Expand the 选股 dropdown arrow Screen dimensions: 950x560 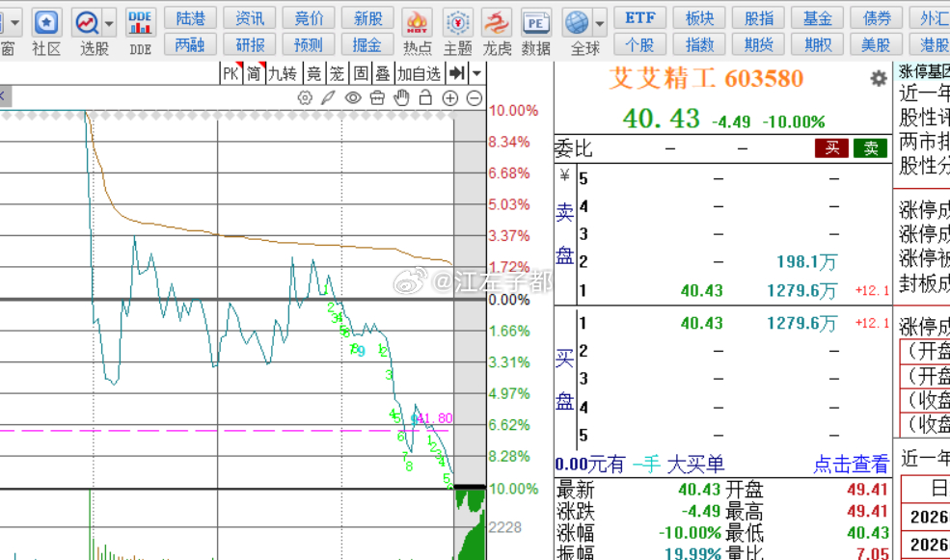[x=109, y=23]
